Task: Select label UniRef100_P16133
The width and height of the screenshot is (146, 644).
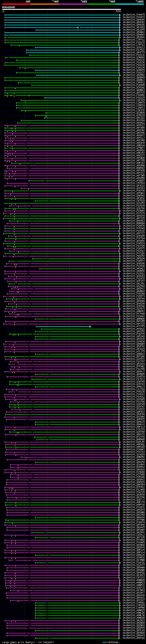Action: tap(134, 42)
